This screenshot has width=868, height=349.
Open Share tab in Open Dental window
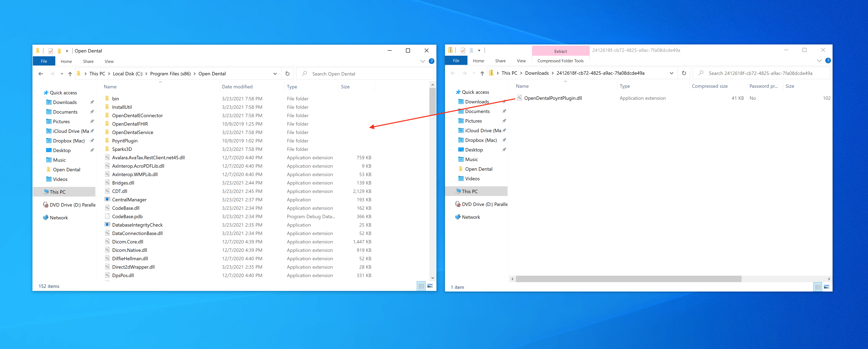click(x=88, y=61)
